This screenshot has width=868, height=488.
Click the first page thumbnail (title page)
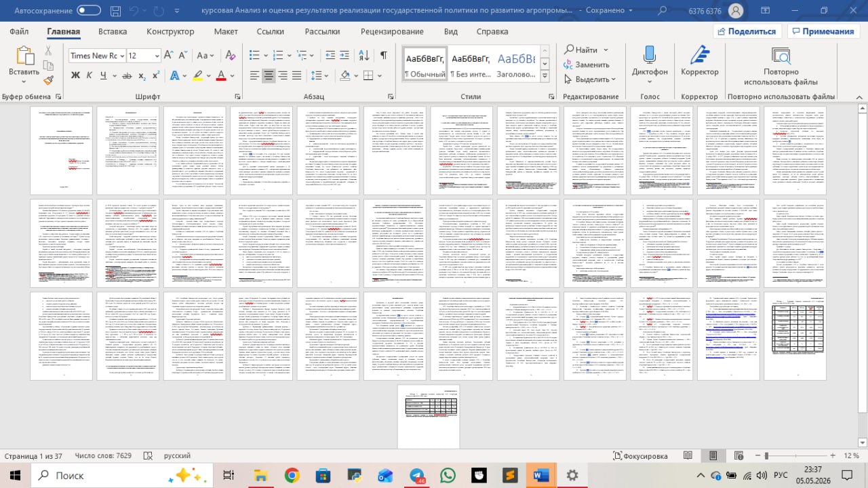pyautogui.click(x=61, y=151)
